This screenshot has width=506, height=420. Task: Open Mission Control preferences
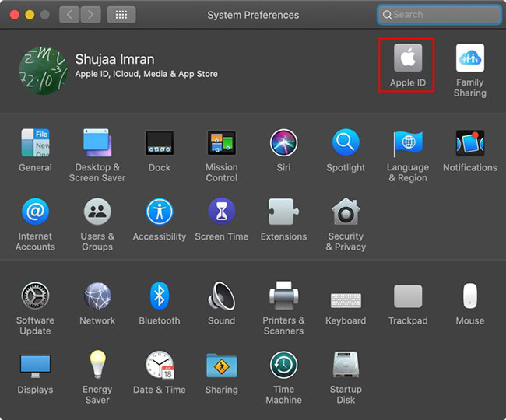[221, 143]
